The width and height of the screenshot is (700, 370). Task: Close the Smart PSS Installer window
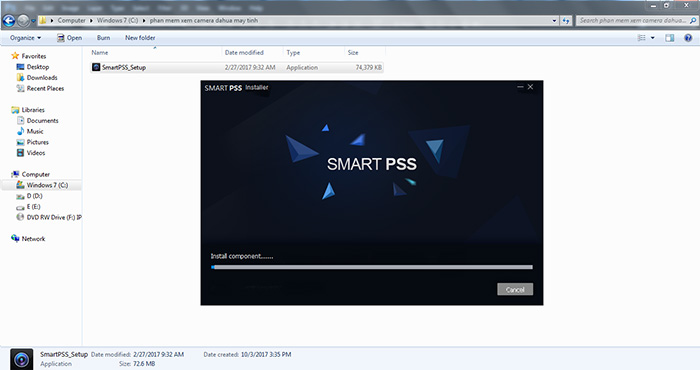530,87
